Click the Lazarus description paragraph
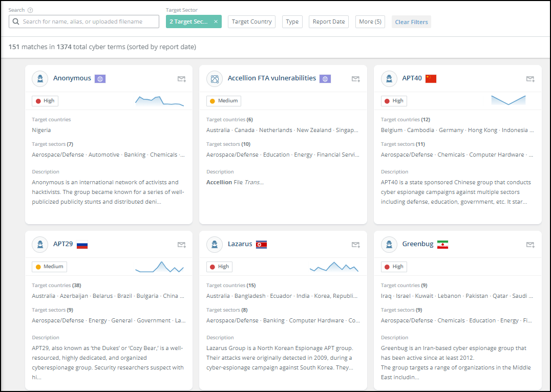Image resolution: width=551 pixels, height=392 pixels. tap(280, 358)
